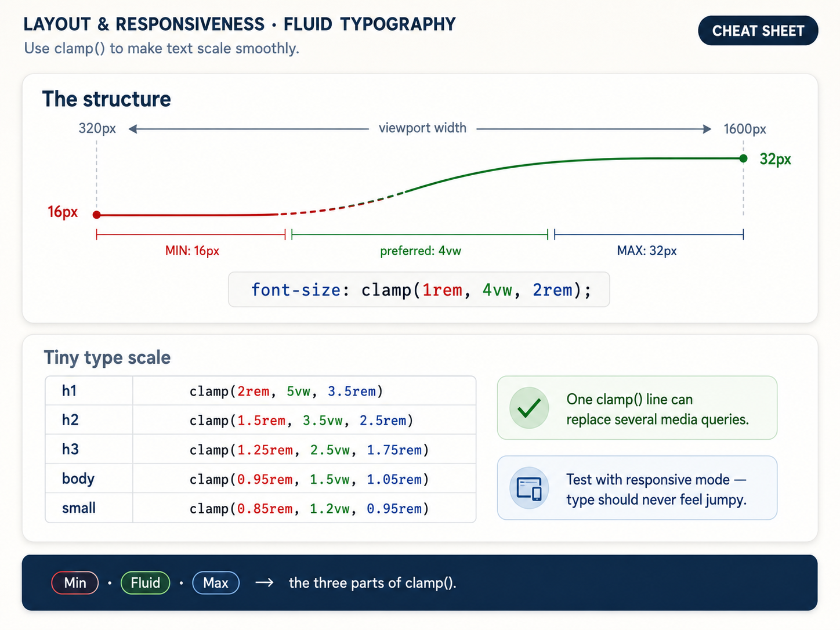Click the small row clamp value

click(309, 509)
